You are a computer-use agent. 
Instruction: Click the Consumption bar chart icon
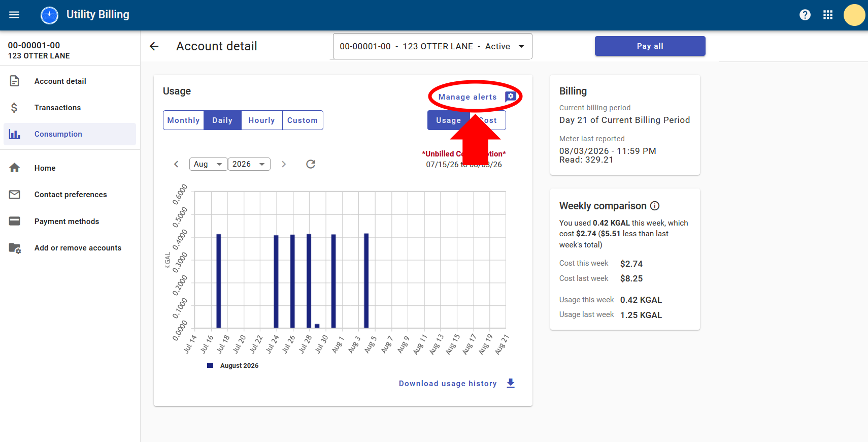point(15,134)
